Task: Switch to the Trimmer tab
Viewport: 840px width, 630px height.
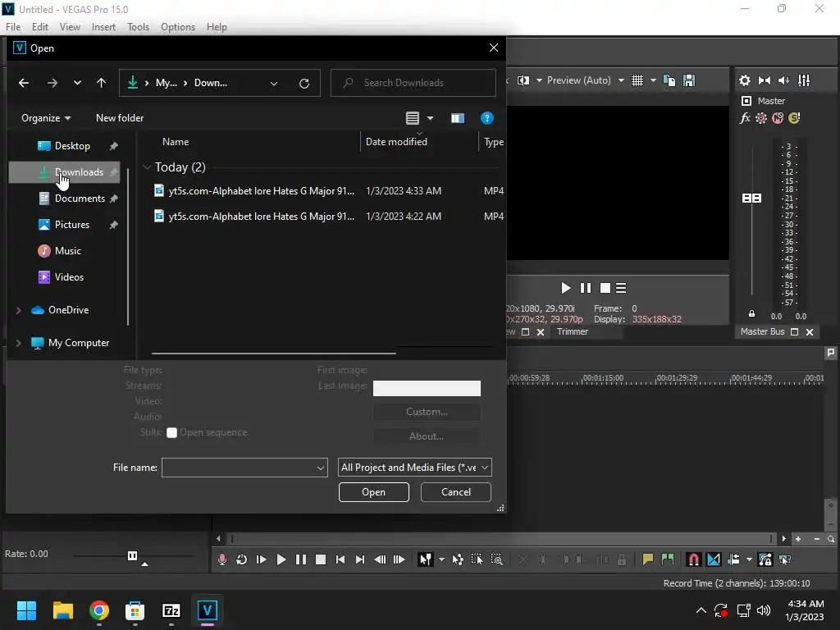Action: click(572, 331)
